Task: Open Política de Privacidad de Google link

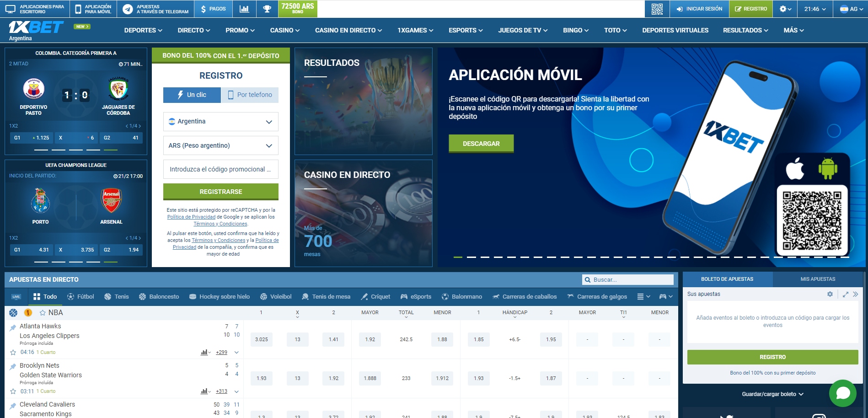Action: tap(191, 217)
